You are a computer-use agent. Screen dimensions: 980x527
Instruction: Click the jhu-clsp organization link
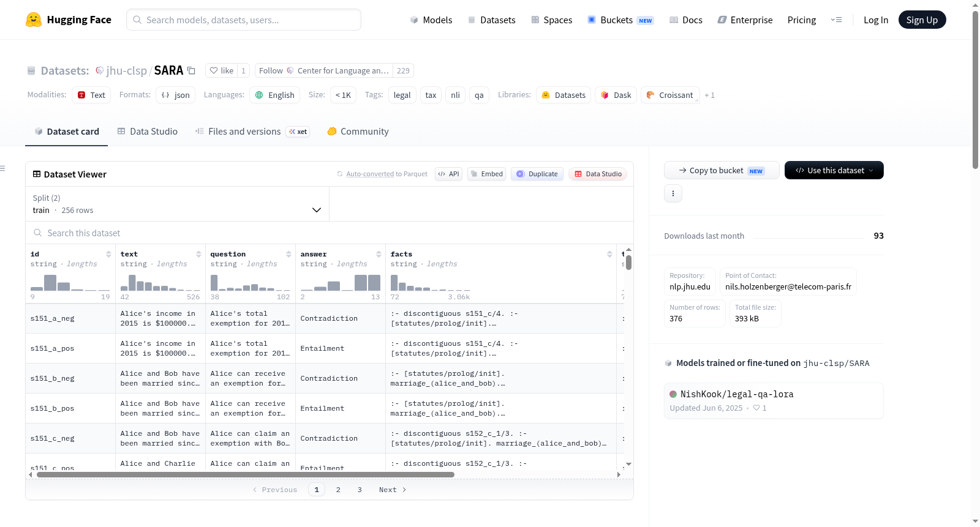pyautogui.click(x=126, y=70)
